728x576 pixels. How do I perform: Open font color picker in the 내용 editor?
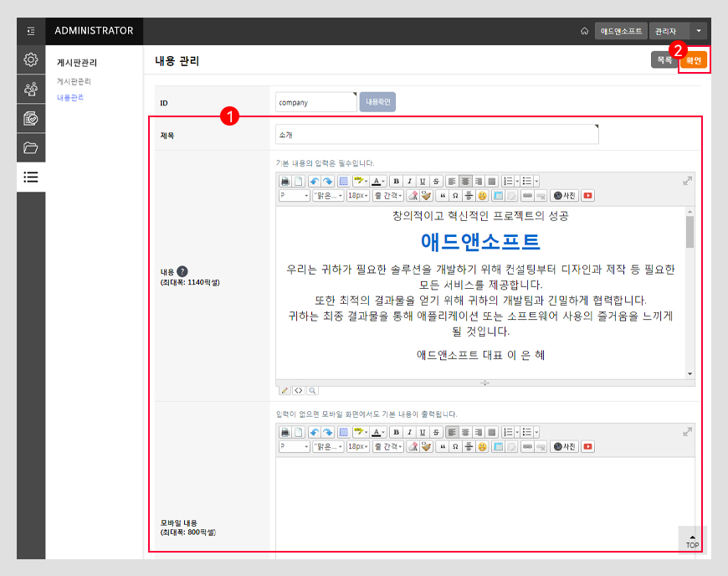(x=378, y=181)
